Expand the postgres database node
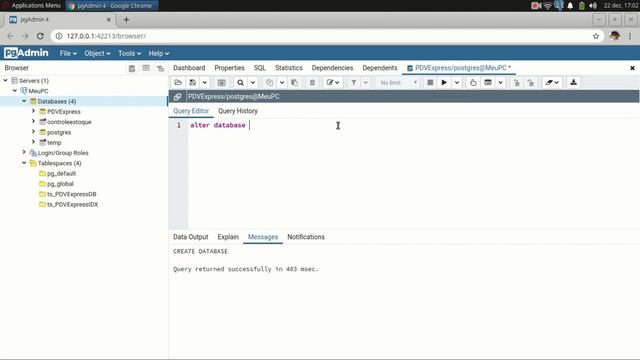This screenshot has width=640, height=360. coord(33,132)
